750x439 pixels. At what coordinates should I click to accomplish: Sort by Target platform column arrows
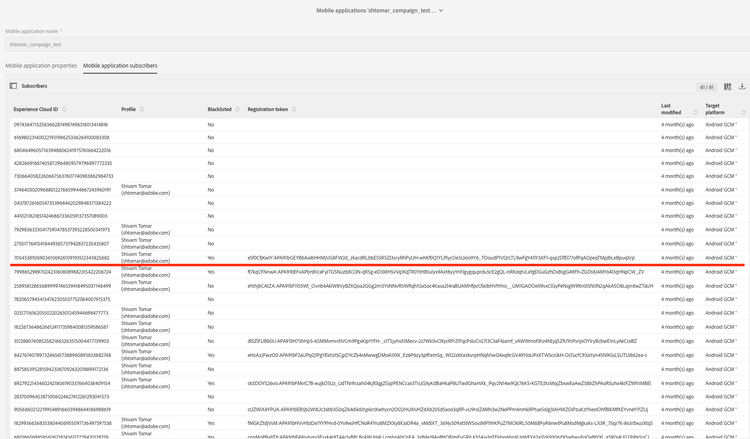click(x=743, y=112)
